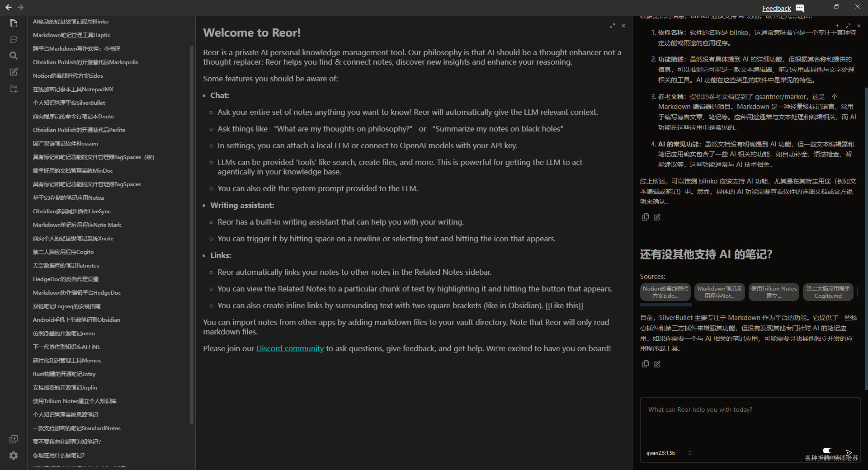The width and height of the screenshot is (868, 470).
Task: Close the chat side panel
Action: click(859, 26)
